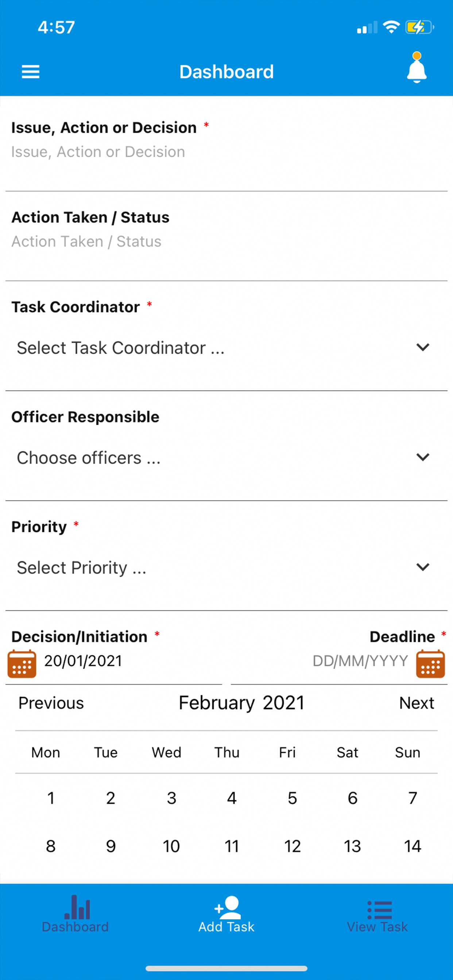Select February 12 in the calendar
Image resolution: width=453 pixels, height=980 pixels.
click(293, 846)
